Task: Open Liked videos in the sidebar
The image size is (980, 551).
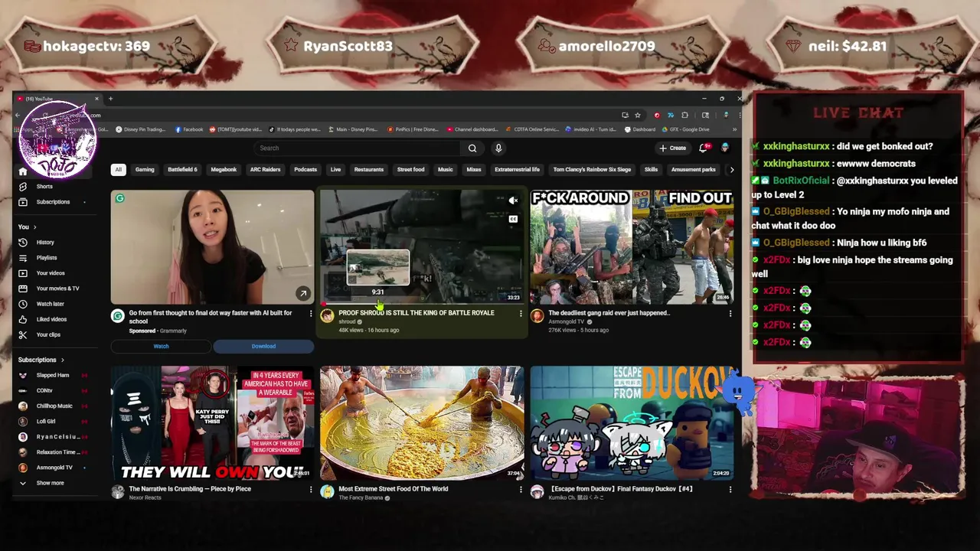Action: [51, 319]
